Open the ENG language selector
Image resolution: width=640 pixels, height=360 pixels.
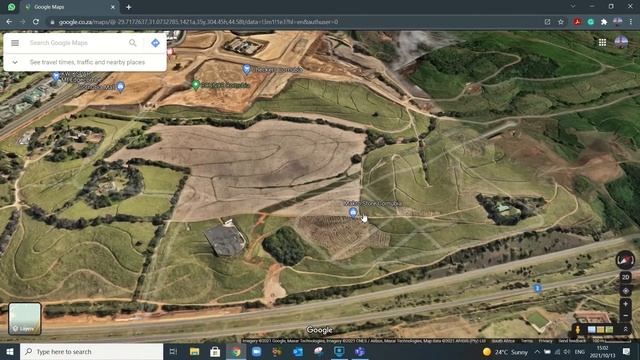coord(580,352)
